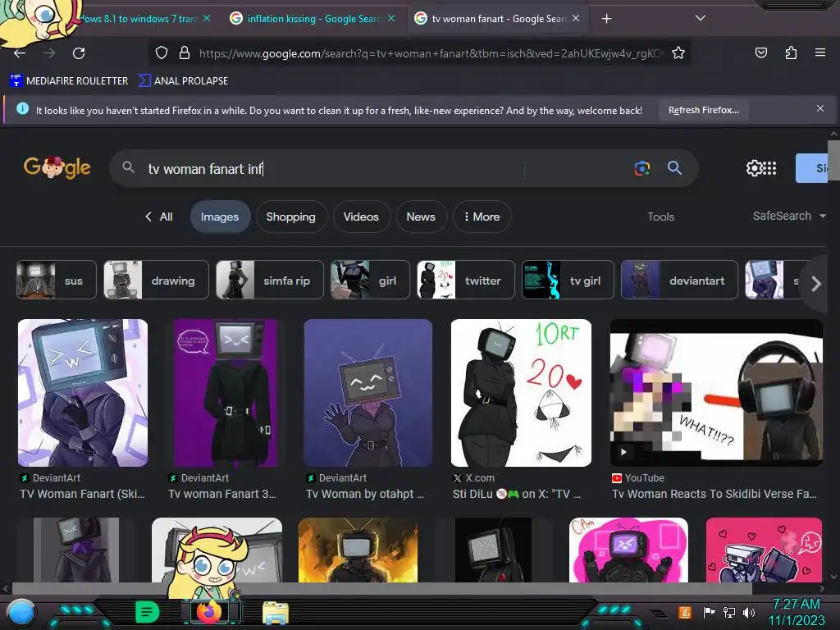Viewport: 840px width, 630px height.
Task: Open tracking protection shield icon
Action: 162,52
